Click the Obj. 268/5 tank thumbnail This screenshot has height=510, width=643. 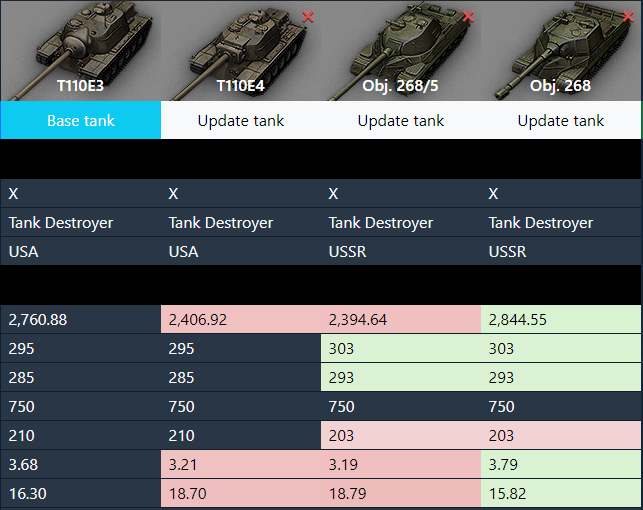[x=401, y=50]
